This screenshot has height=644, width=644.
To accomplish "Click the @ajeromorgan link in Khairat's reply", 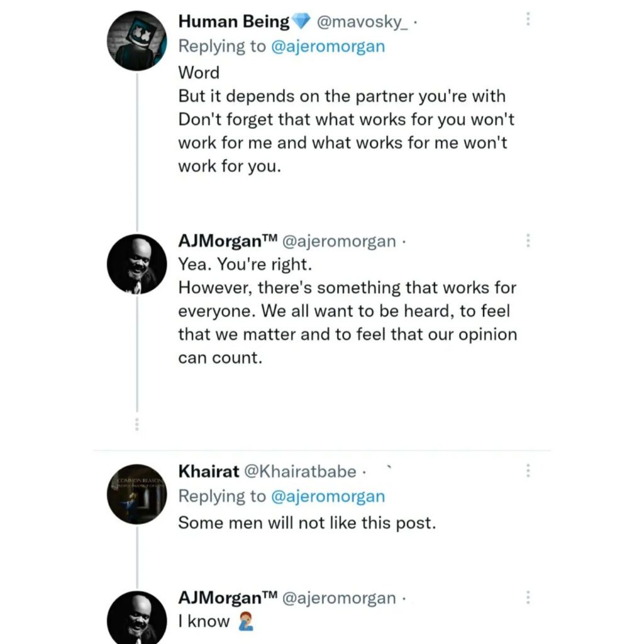I will pyautogui.click(x=327, y=496).
